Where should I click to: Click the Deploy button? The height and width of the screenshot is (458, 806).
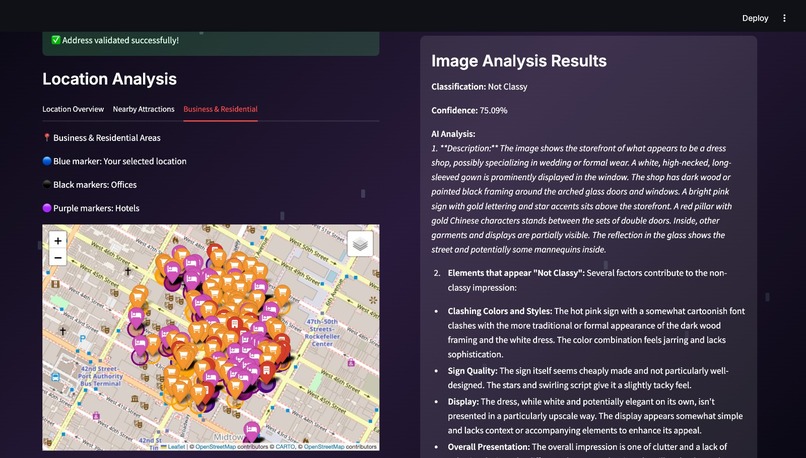[755, 18]
